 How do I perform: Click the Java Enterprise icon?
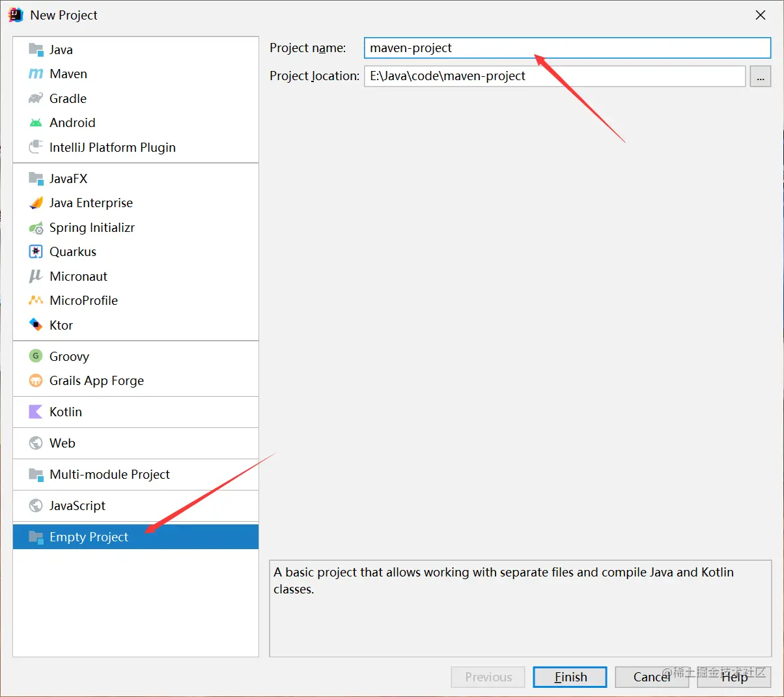pos(36,203)
